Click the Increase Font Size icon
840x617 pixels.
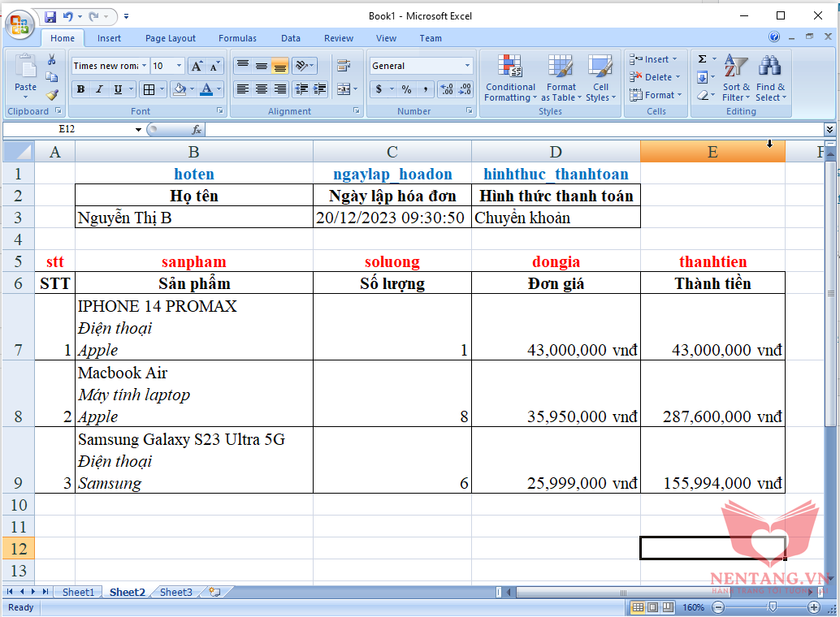click(x=197, y=66)
